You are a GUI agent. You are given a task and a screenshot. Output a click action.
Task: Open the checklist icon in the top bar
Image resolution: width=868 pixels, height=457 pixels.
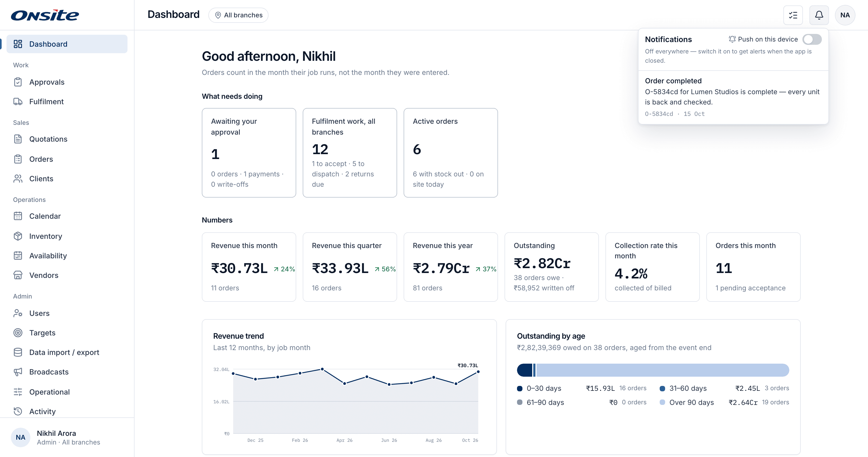pos(793,15)
